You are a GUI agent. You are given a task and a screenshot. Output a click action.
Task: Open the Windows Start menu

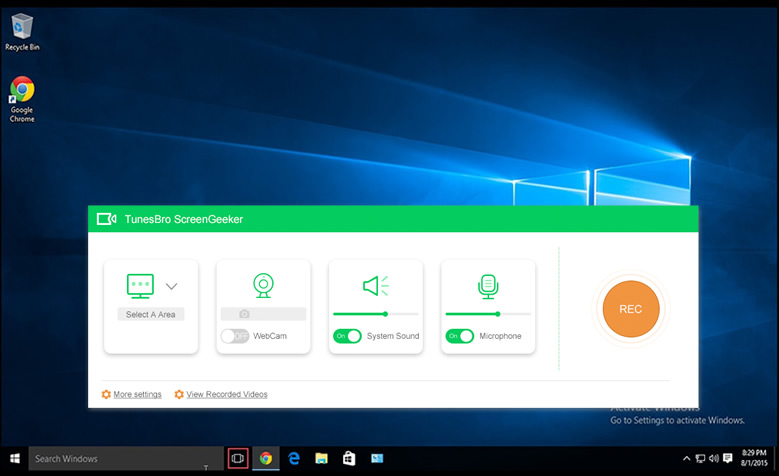click(x=15, y=459)
